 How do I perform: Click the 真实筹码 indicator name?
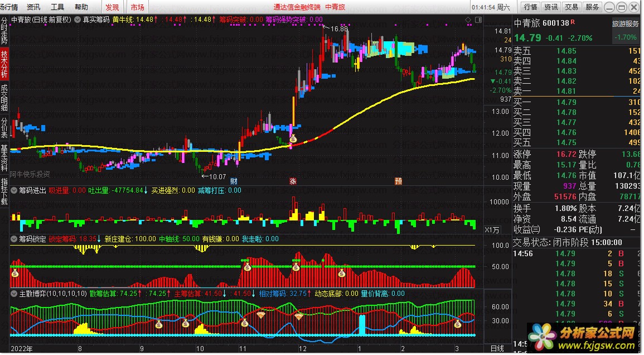96,20
